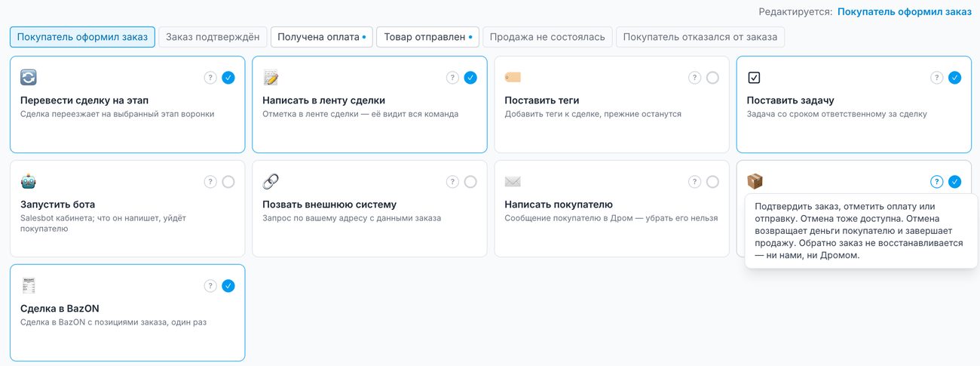Click the package box icon on the order card
Viewport: 980px width, 366px height.
tap(755, 181)
